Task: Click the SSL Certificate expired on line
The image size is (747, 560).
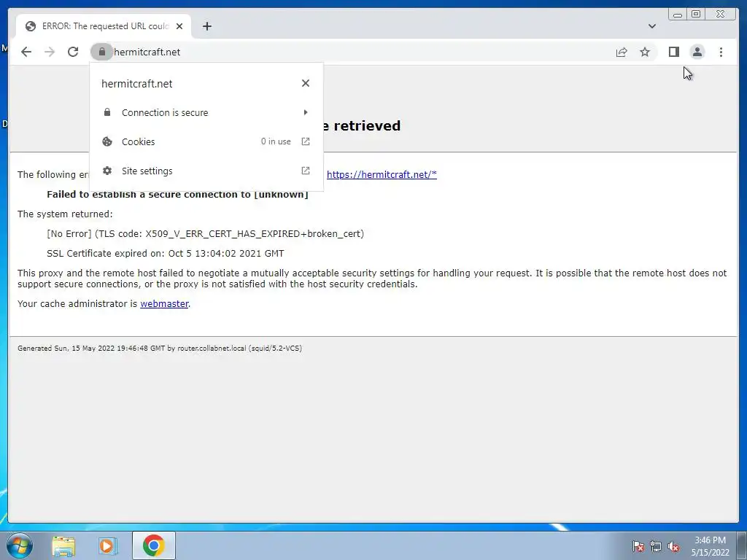Action: [166, 253]
